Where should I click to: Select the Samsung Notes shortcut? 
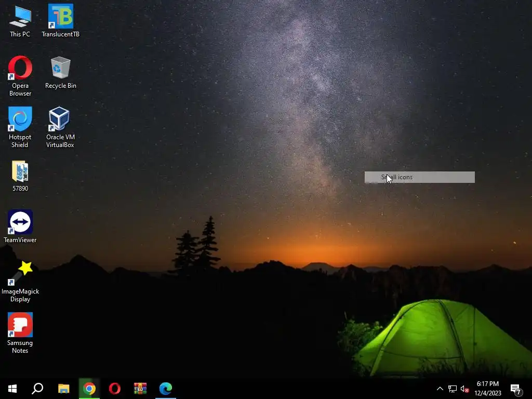(x=20, y=333)
